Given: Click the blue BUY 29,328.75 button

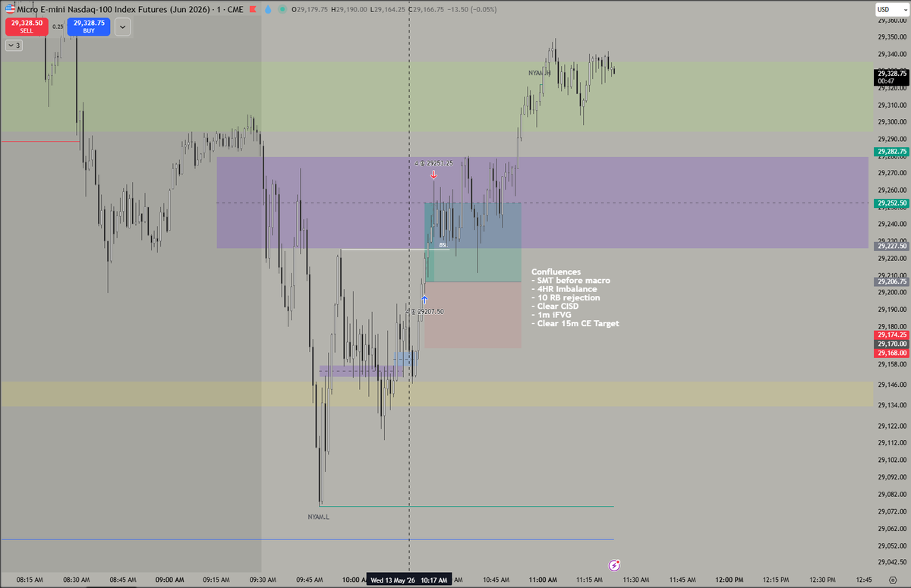Looking at the screenshot, I should pos(89,27).
